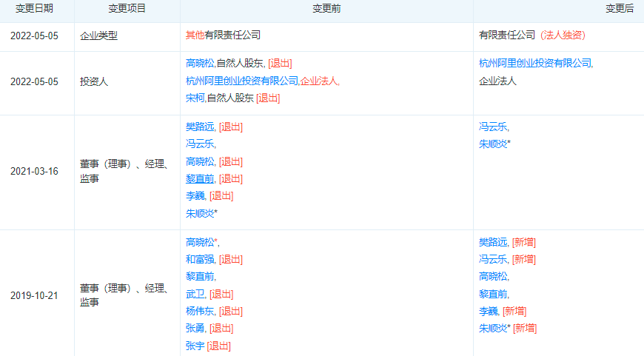
Task: Click 樊路远 marked 退出 in the 2021-03-16 row
Action: pyautogui.click(x=200, y=127)
